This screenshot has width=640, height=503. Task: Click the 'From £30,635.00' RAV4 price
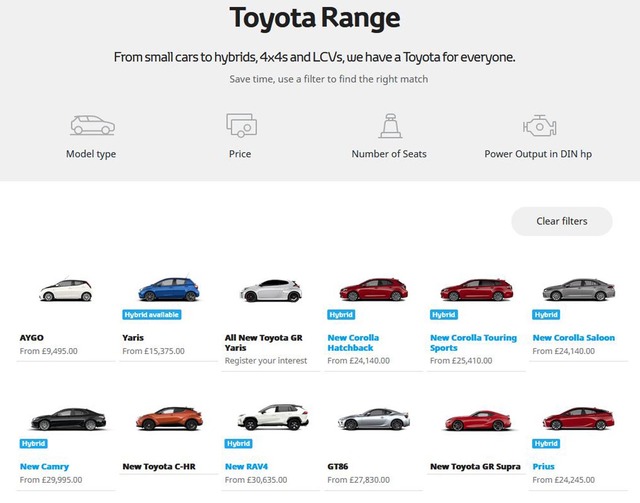[256, 480]
